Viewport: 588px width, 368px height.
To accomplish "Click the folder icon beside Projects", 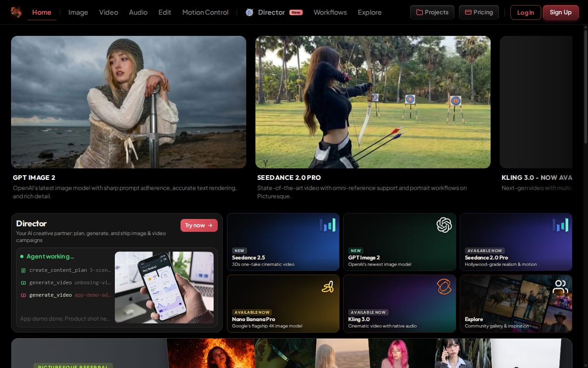I will coord(419,12).
